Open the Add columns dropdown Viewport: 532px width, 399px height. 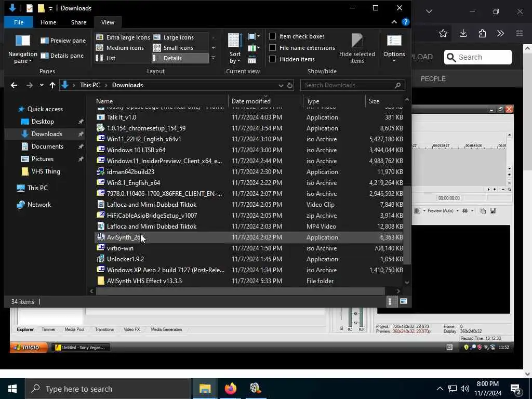coord(254,48)
